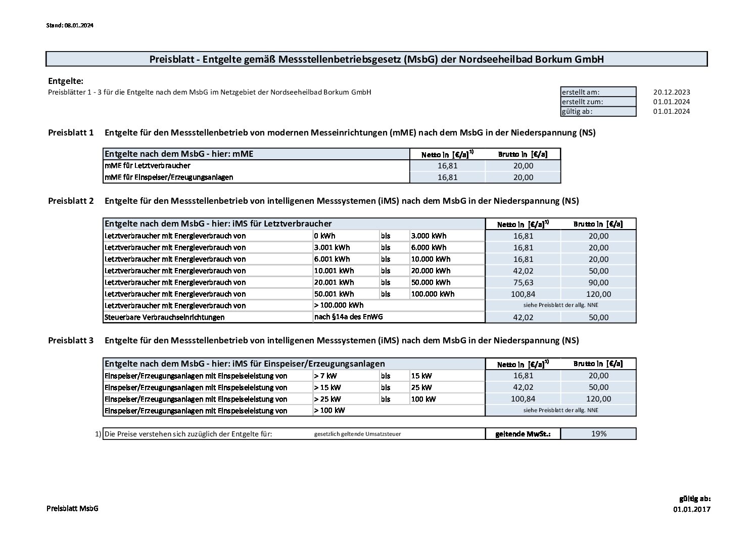Click the '3.001 kWh' cell
Viewport: 756px width, 535px height.
pos(346,247)
